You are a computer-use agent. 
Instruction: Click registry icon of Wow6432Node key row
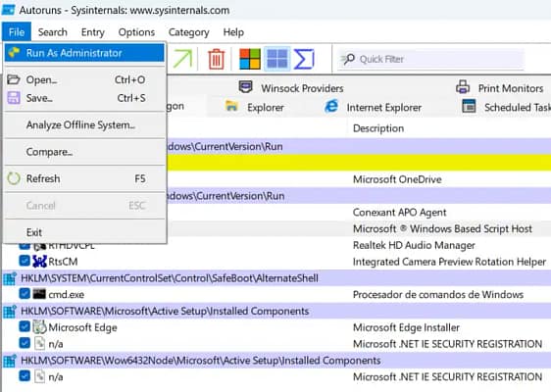coord(10,361)
